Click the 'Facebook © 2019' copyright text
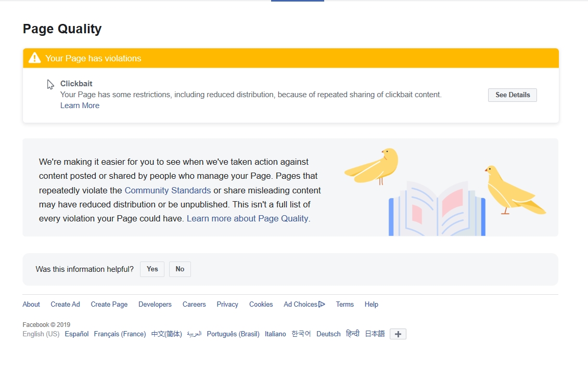 [46, 325]
